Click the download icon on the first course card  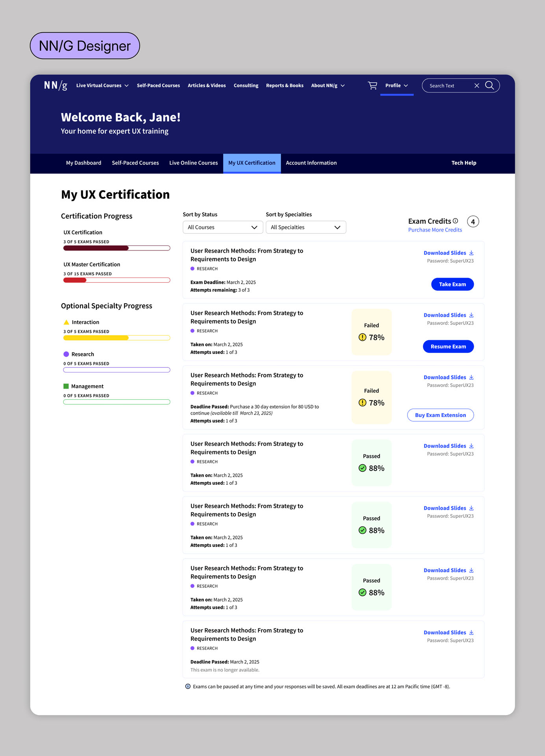coord(471,253)
